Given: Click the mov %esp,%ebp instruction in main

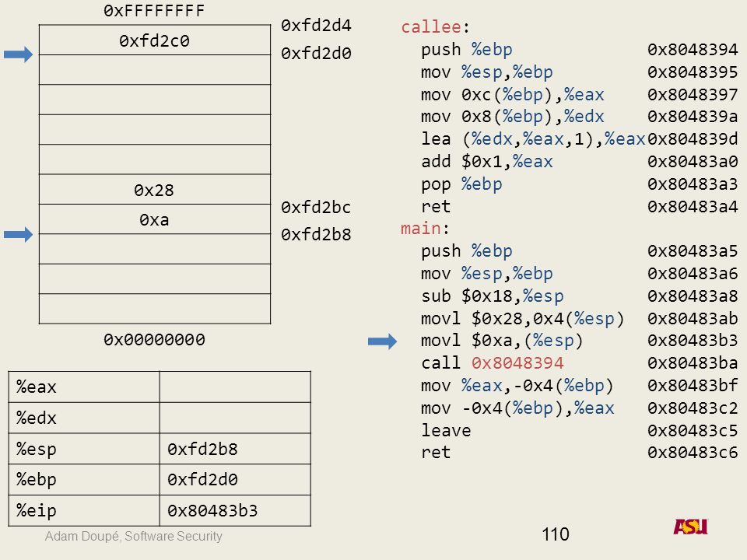Looking at the screenshot, I should coord(487,274).
